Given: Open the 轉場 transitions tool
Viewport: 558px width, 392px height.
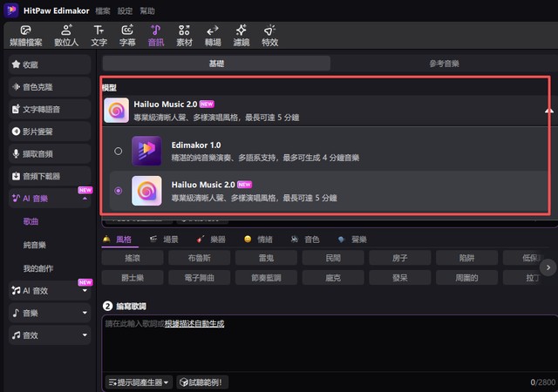Looking at the screenshot, I should (x=213, y=35).
